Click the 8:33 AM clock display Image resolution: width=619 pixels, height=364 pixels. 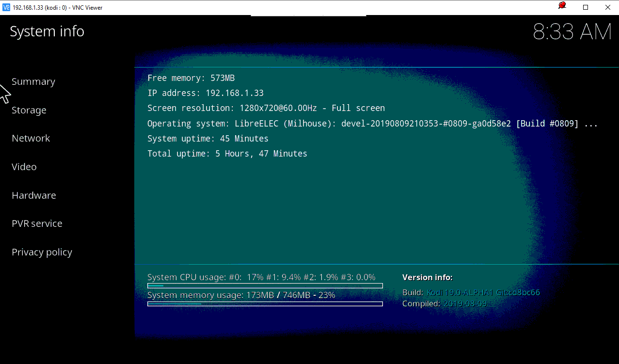tap(572, 32)
